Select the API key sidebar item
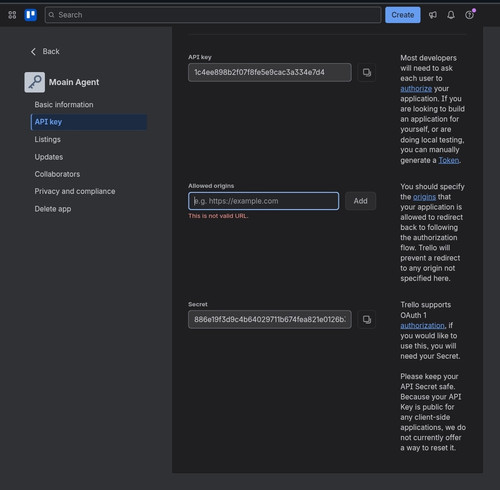Image resolution: width=500 pixels, height=490 pixels. click(89, 122)
